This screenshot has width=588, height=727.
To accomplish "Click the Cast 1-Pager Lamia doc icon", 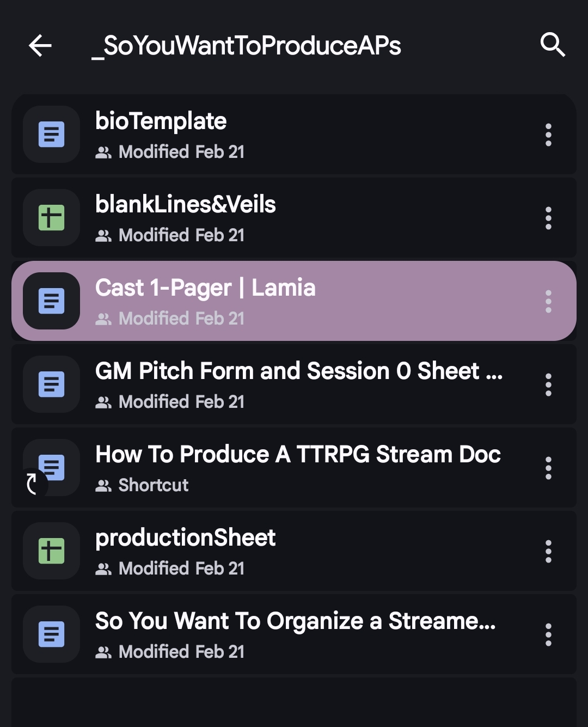I will click(x=52, y=301).
